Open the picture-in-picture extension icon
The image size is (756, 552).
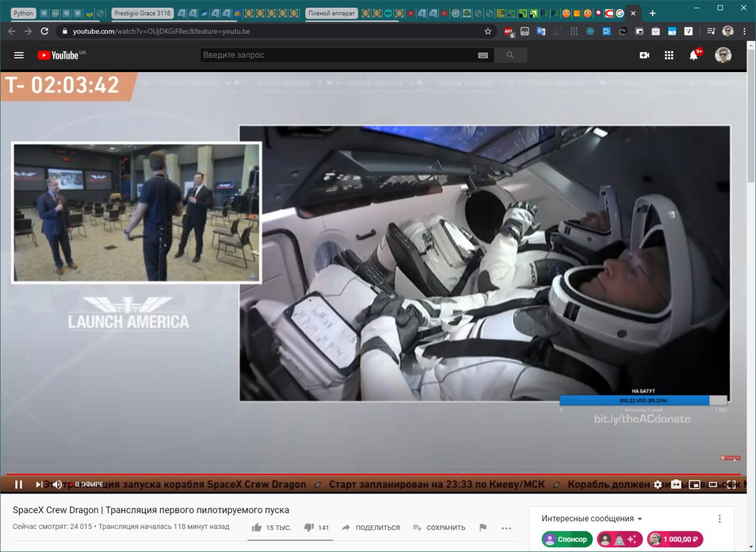coord(640,31)
